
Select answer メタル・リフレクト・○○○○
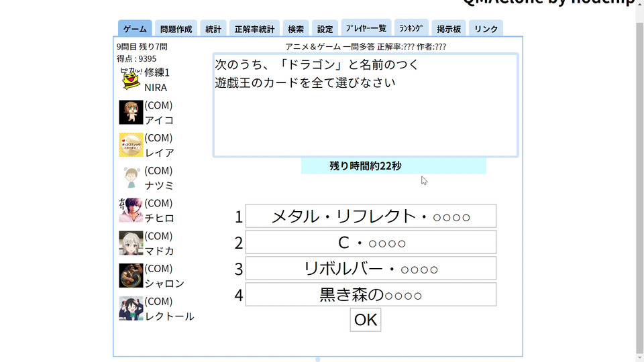pyautogui.click(x=371, y=216)
